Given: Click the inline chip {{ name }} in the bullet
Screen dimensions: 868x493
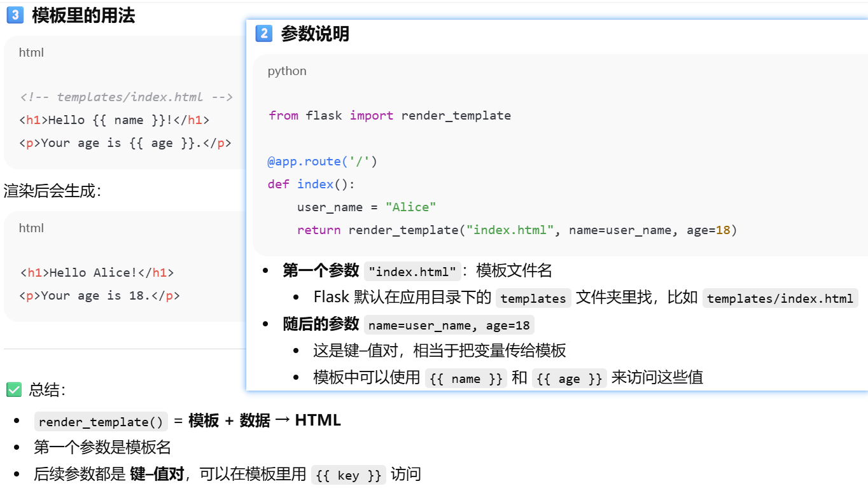Looking at the screenshot, I should (x=466, y=378).
